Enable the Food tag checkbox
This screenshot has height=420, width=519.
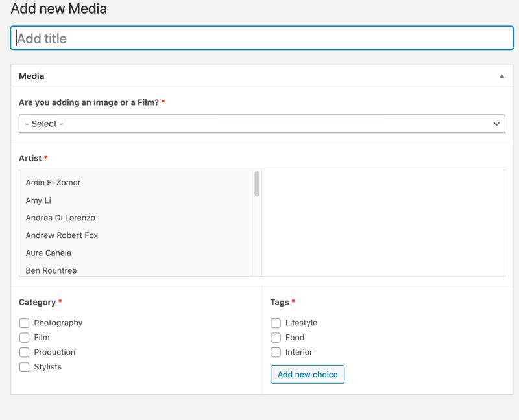pos(276,338)
